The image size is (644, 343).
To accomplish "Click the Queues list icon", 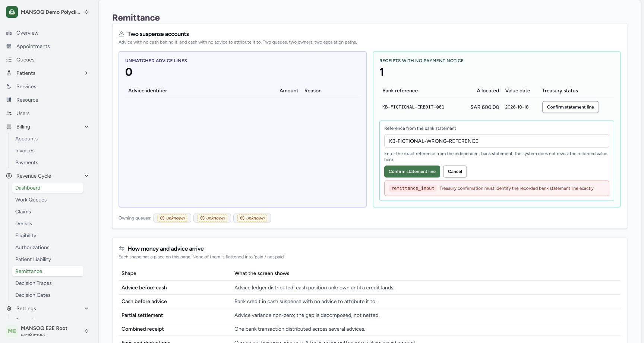I will tap(9, 60).
